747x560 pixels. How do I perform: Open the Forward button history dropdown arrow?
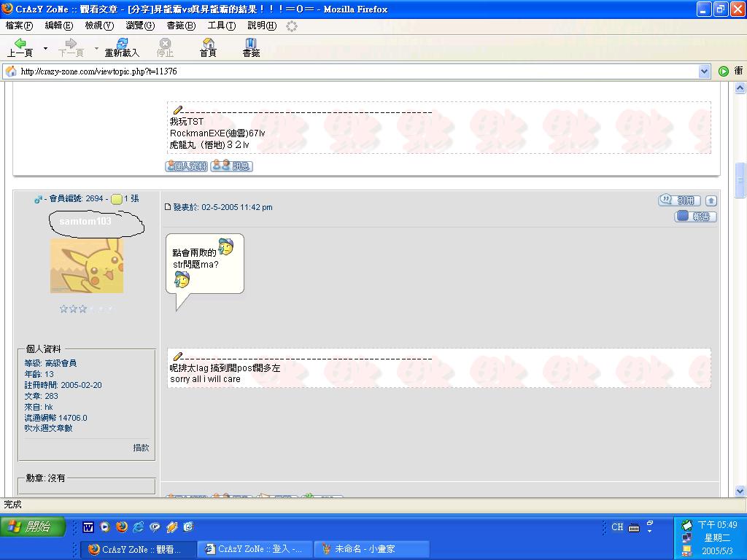[96, 49]
